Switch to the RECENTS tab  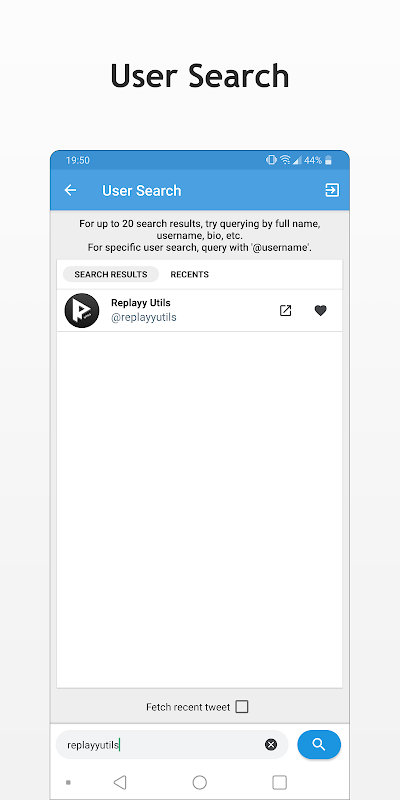[190, 274]
